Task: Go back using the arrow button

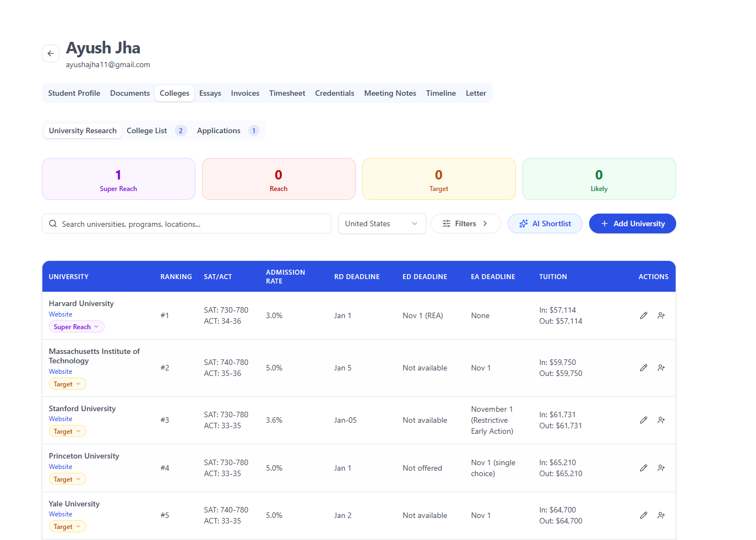Action: [x=51, y=53]
